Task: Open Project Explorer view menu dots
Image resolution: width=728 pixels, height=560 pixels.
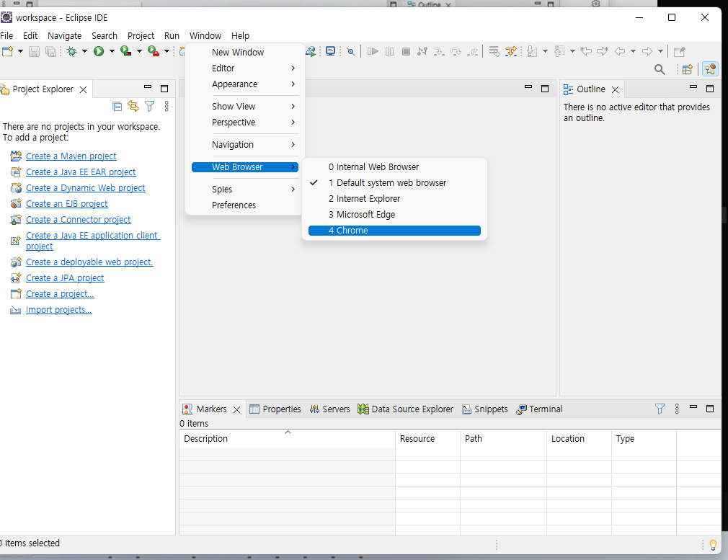Action: (167, 107)
